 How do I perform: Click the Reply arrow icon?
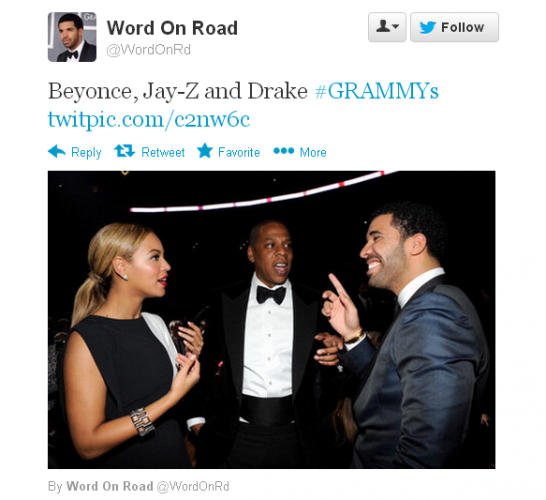[57, 151]
